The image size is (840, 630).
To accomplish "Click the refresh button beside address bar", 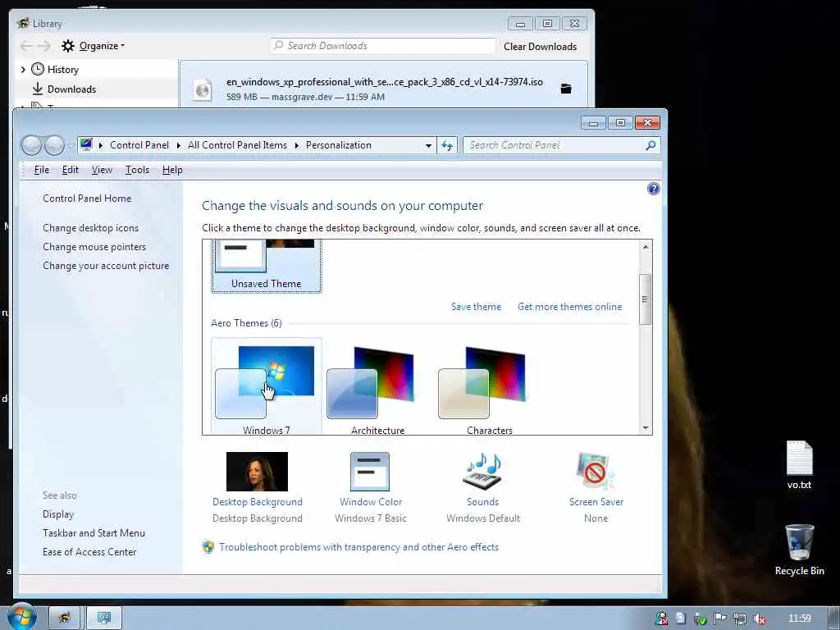I will [447, 145].
